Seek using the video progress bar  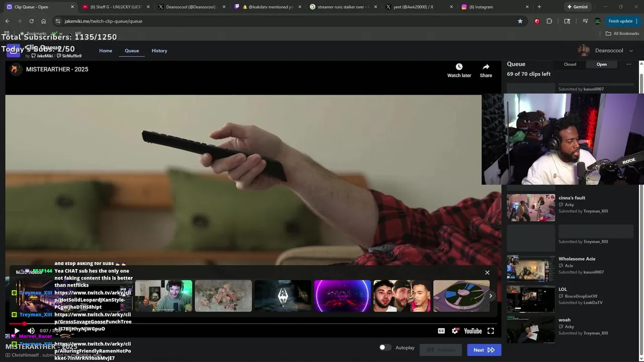tap(254, 324)
